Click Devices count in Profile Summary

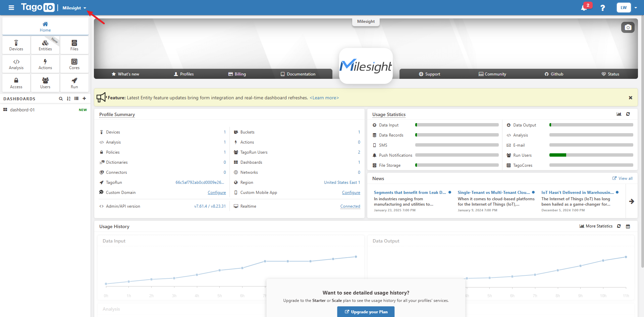pyautogui.click(x=225, y=132)
